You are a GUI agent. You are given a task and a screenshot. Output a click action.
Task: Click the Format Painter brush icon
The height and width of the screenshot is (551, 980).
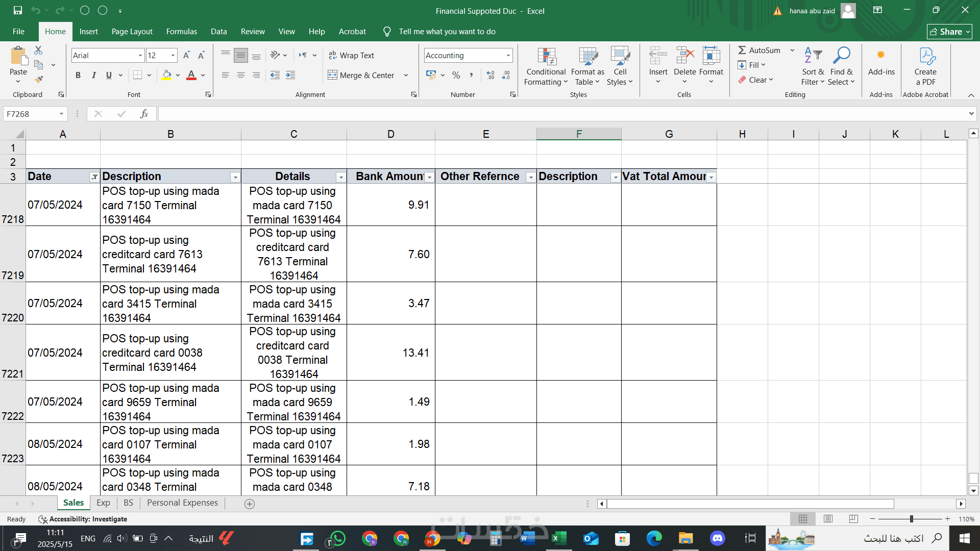(x=39, y=80)
